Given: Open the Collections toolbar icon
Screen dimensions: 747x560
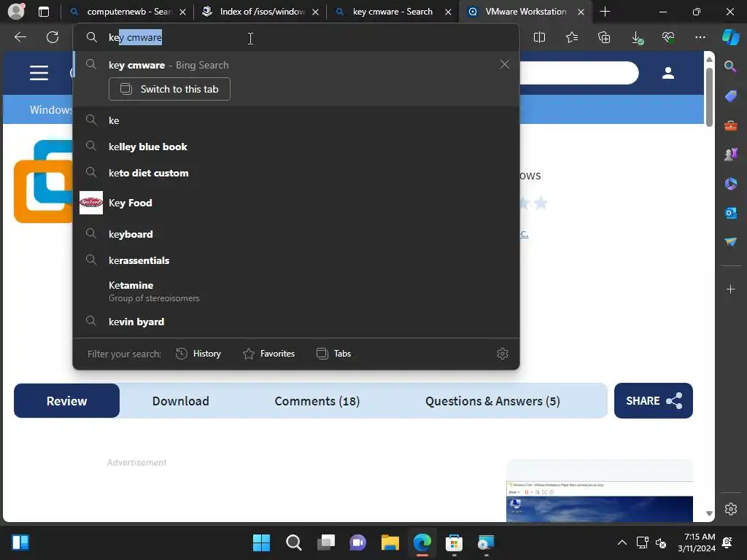Looking at the screenshot, I should pos(604,37).
